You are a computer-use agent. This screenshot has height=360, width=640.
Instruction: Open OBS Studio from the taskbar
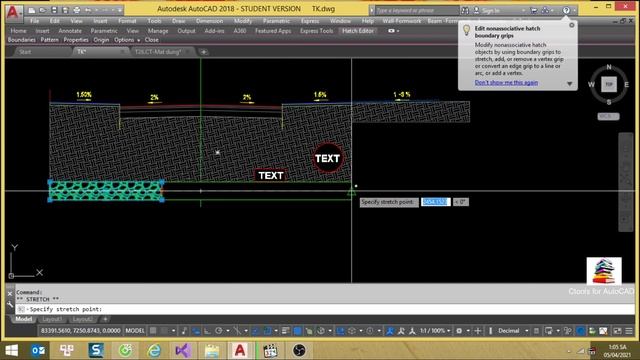coord(299,351)
